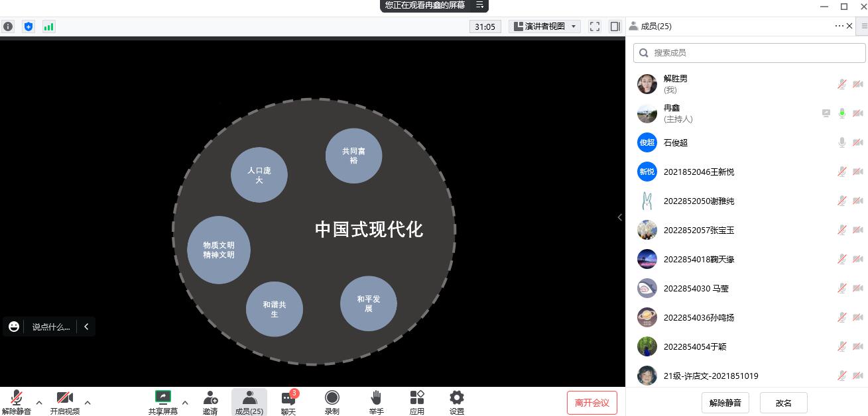
Task: Open the more options menu in members panel header
Action: coord(839,26)
